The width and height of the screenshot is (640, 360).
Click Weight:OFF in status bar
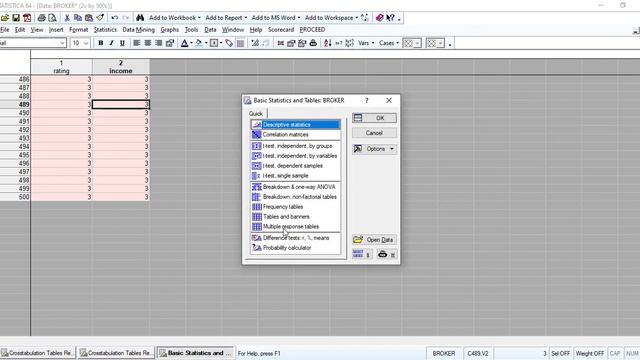pos(590,353)
